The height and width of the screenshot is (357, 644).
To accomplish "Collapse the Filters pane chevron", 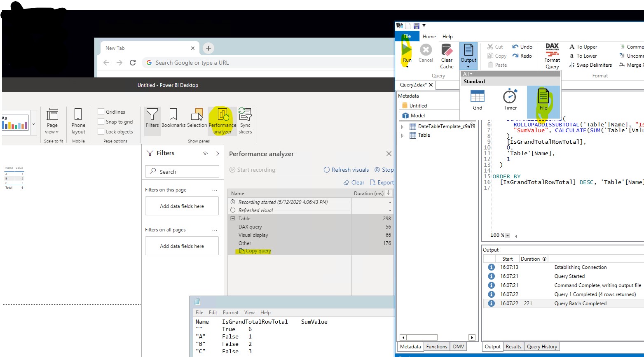I will point(218,153).
